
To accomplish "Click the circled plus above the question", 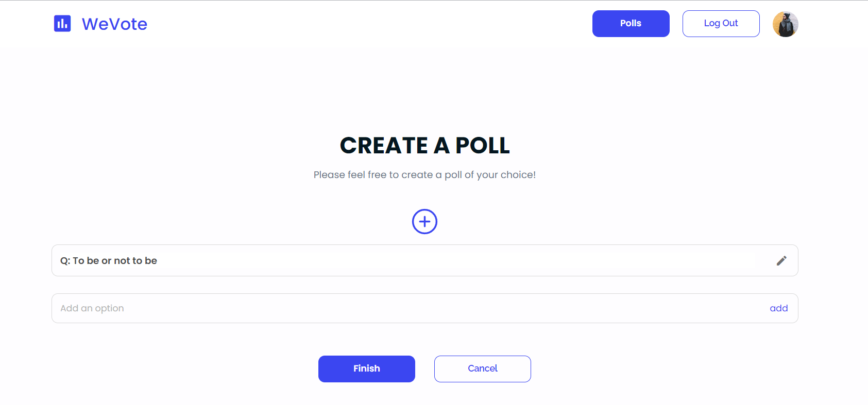I will pos(424,222).
